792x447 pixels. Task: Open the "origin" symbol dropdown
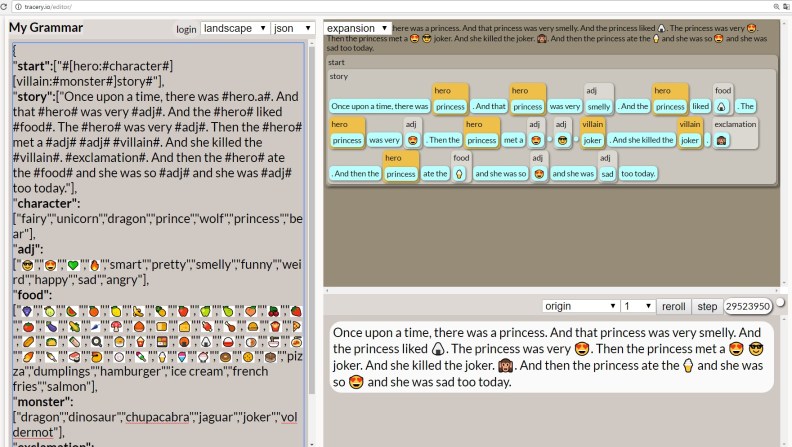(580, 306)
